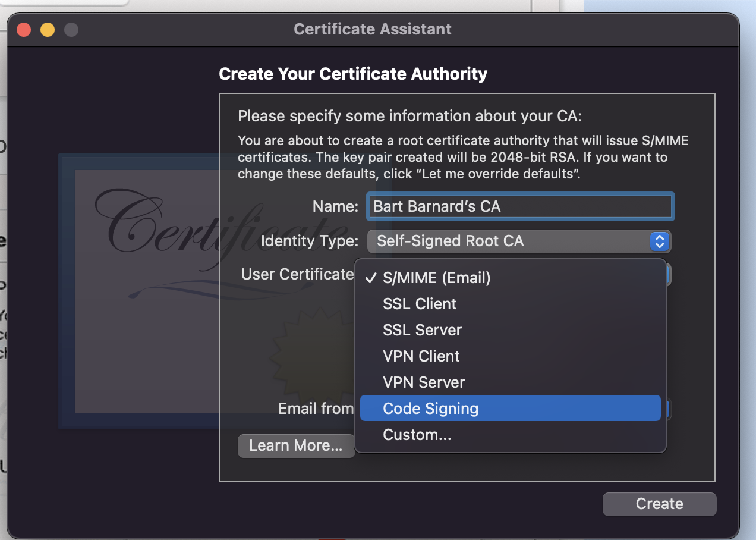The height and width of the screenshot is (540, 756).
Task: Choose the Custom... menu entry
Action: [x=417, y=435]
